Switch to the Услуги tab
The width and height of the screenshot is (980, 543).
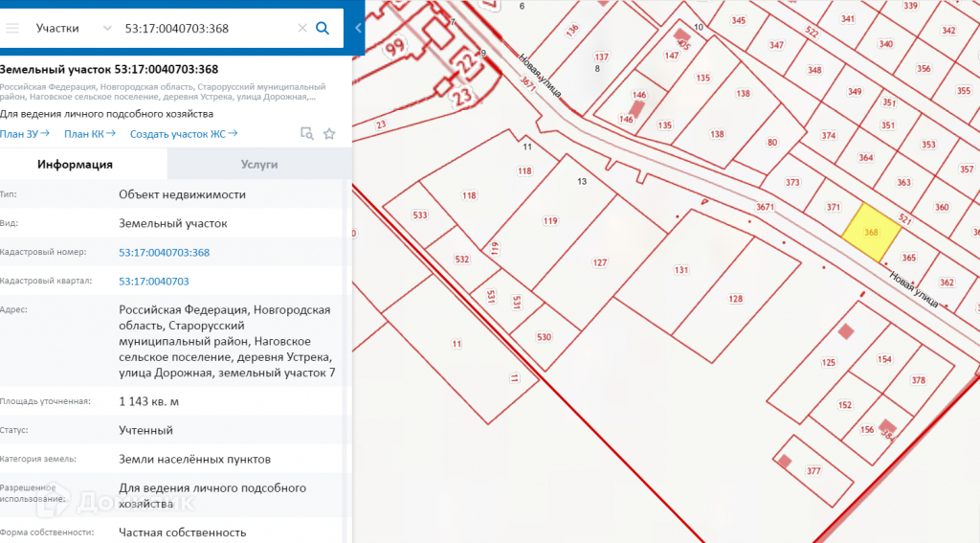coord(259,165)
